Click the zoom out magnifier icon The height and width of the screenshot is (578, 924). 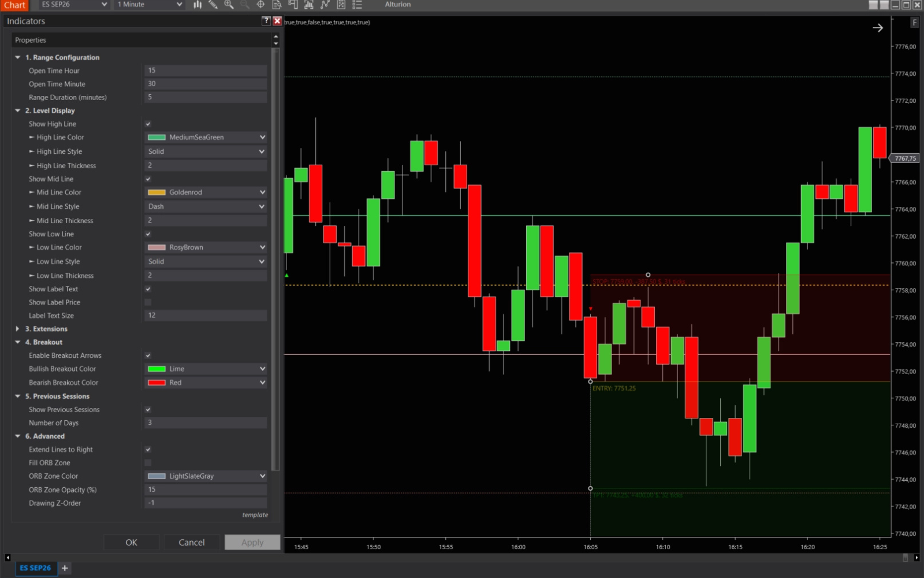click(x=245, y=5)
